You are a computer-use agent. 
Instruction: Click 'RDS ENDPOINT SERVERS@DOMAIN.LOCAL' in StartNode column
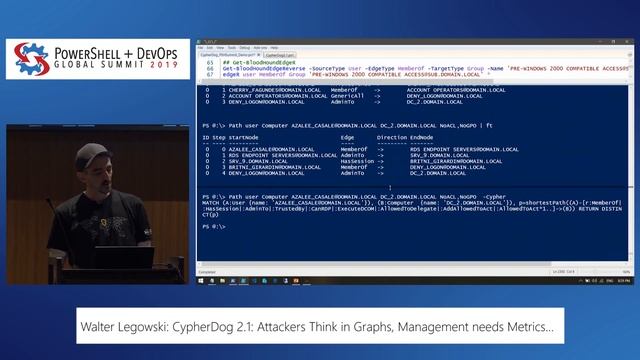(283, 155)
